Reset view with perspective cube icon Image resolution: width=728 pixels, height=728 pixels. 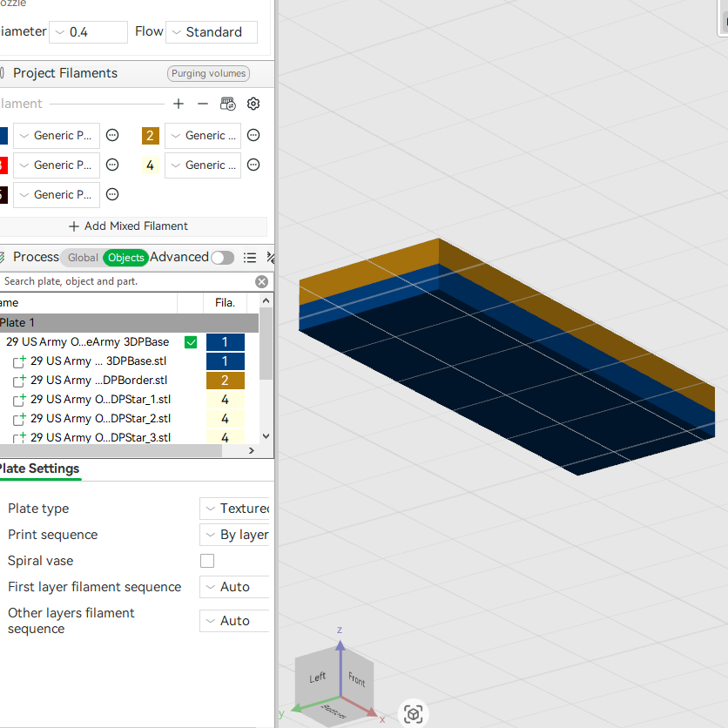[414, 714]
